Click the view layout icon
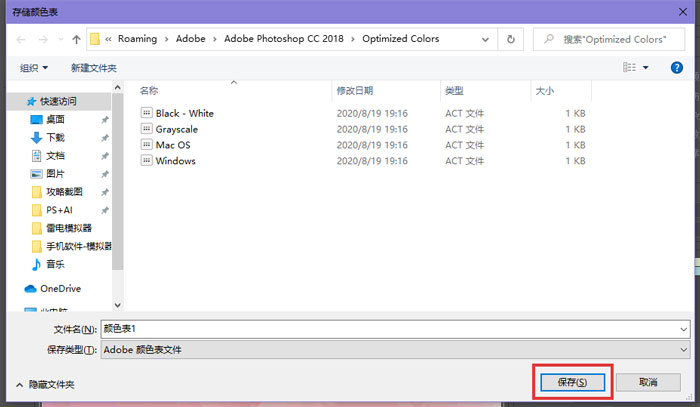700x407 pixels. tap(630, 67)
